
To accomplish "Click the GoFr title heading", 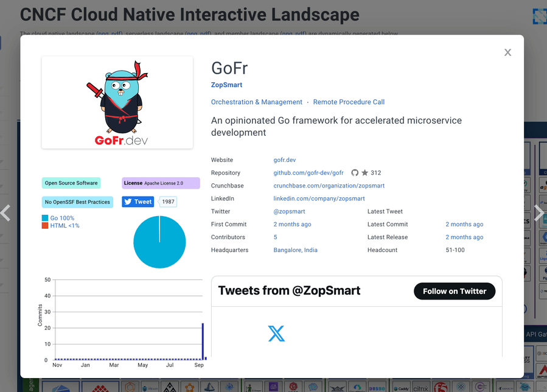I will point(229,68).
